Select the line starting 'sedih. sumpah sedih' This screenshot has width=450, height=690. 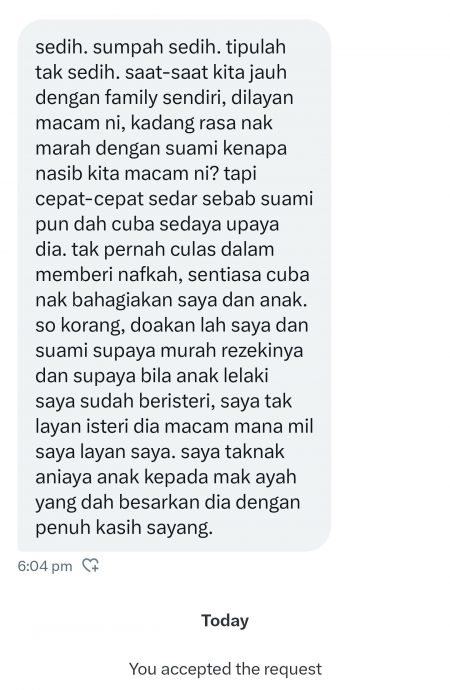click(x=161, y=47)
